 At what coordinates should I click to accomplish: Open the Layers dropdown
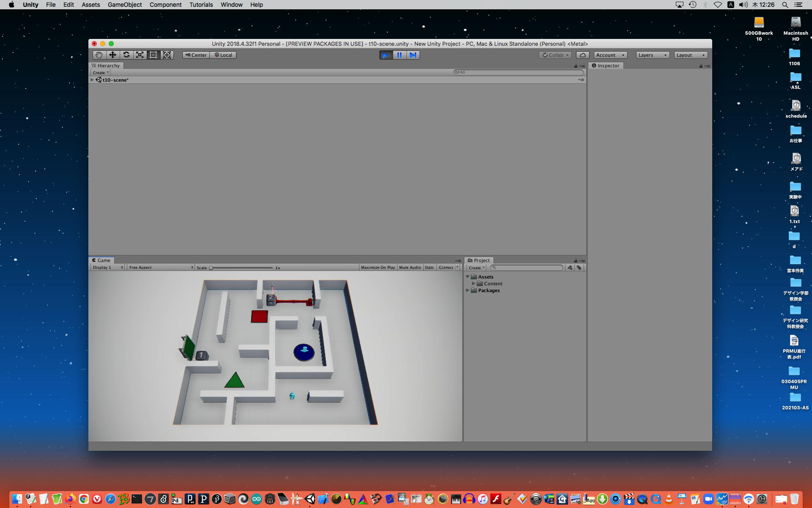[652, 55]
